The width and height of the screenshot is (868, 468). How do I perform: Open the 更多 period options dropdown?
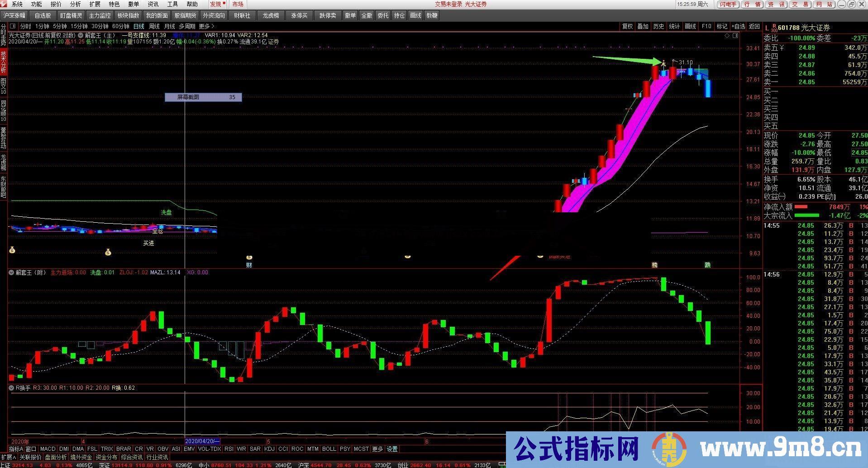click(205, 26)
